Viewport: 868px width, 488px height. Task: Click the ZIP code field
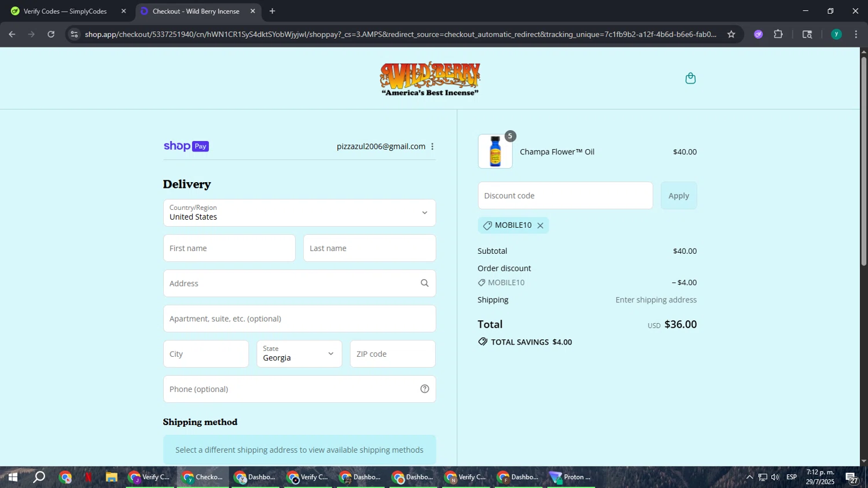tap(392, 354)
